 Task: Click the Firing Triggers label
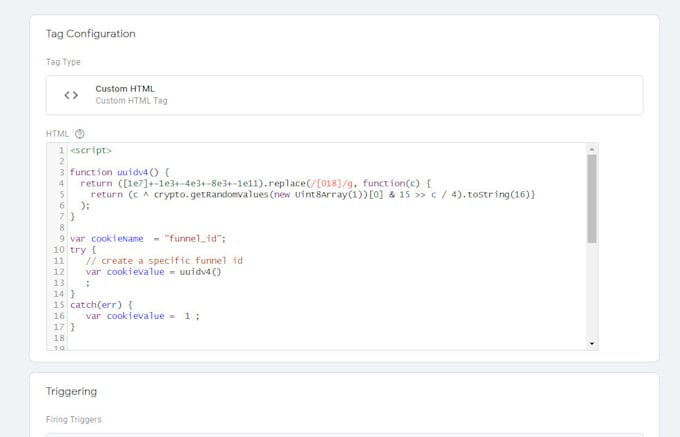click(74, 420)
